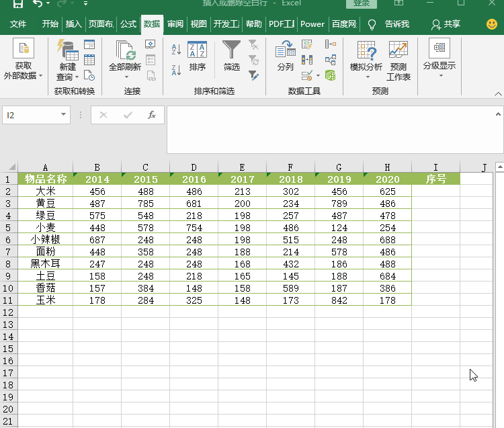Image resolution: width=504 pixels, height=428 pixels.
Task: Select the row 5 header
Action: 8,228
